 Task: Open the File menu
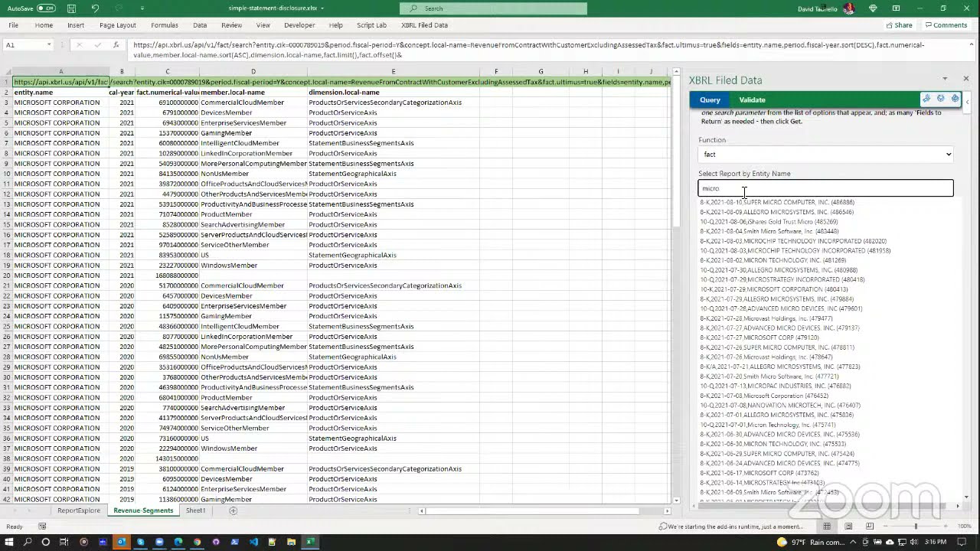click(x=13, y=25)
